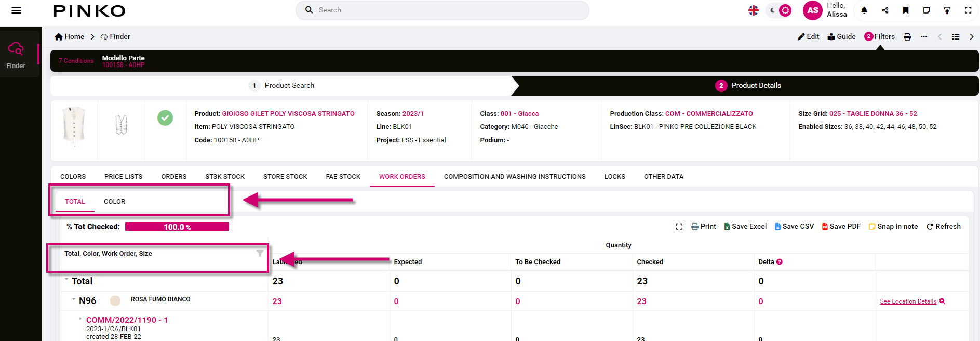The image size is (980, 341).
Task: Select Modello Parte 100158 - A0HP condition
Action: click(124, 61)
